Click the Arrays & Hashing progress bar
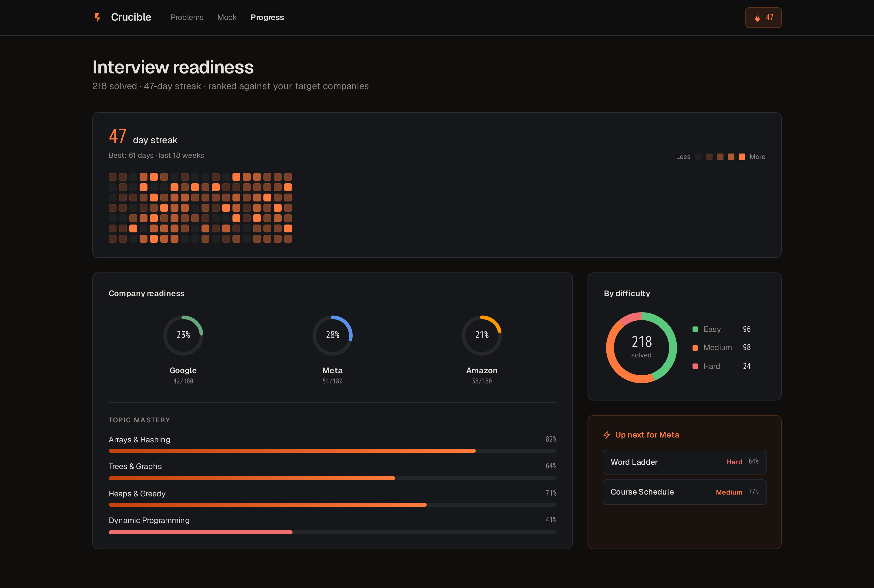The height and width of the screenshot is (588, 874). [x=332, y=451]
